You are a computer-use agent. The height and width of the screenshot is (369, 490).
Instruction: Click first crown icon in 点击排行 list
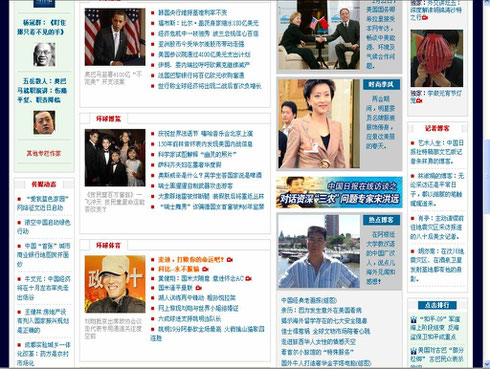point(414,319)
